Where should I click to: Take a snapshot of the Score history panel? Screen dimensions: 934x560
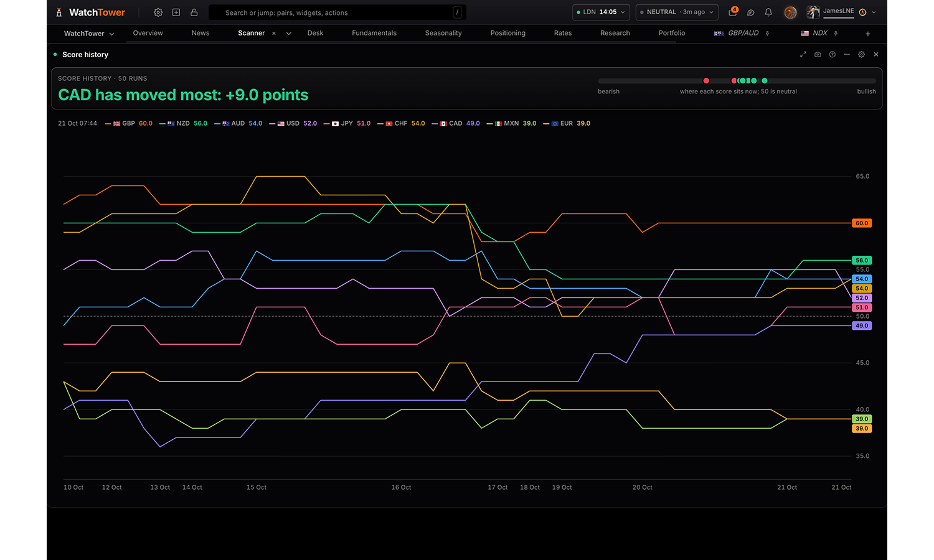pyautogui.click(x=818, y=55)
